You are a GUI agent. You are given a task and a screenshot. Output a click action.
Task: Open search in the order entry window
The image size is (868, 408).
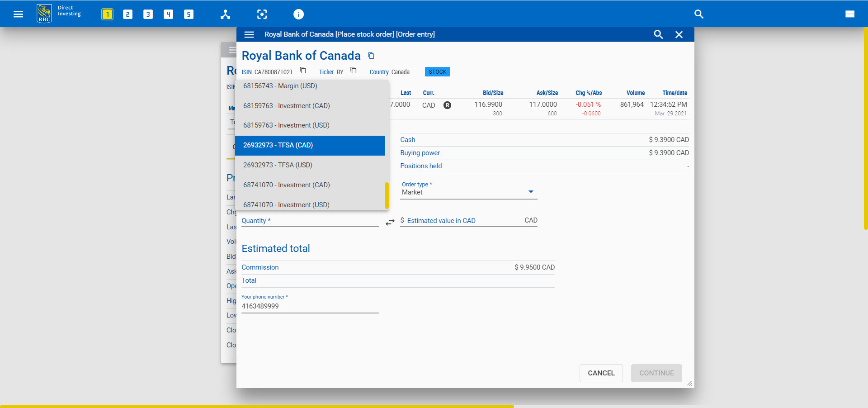tap(658, 34)
